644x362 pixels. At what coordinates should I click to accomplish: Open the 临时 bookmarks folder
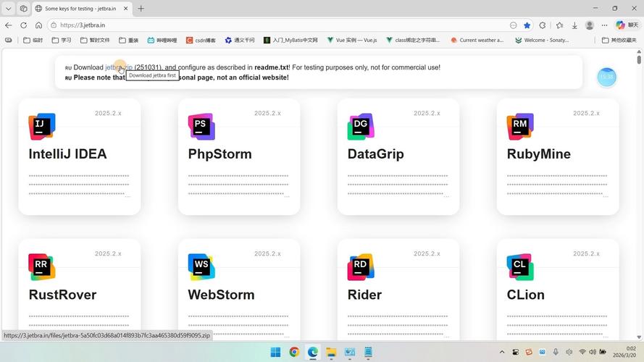[33, 41]
